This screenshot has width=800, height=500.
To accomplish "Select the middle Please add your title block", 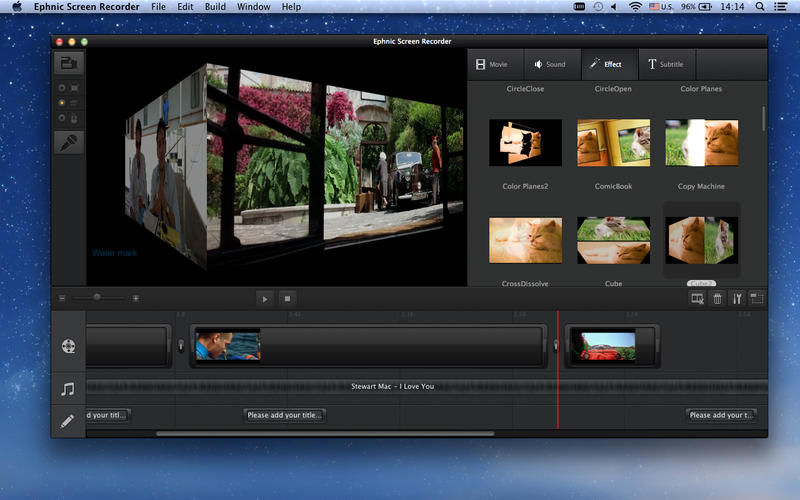I will (x=285, y=415).
